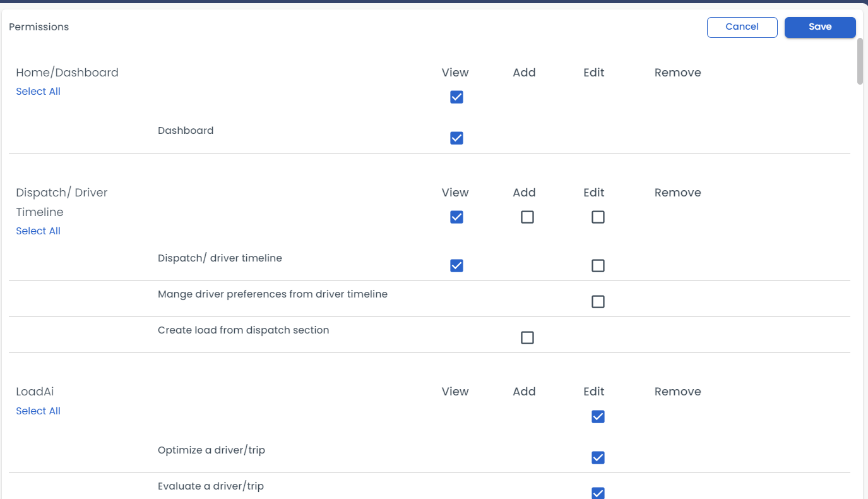
Task: Cancel the permission edits
Action: tap(742, 27)
